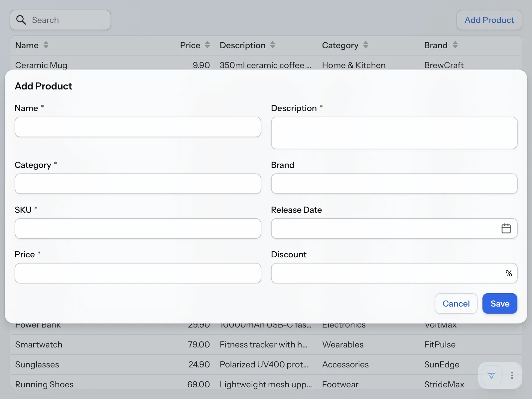Click the SunEdge brand cell
This screenshot has width=532, height=399.
[x=442, y=364]
